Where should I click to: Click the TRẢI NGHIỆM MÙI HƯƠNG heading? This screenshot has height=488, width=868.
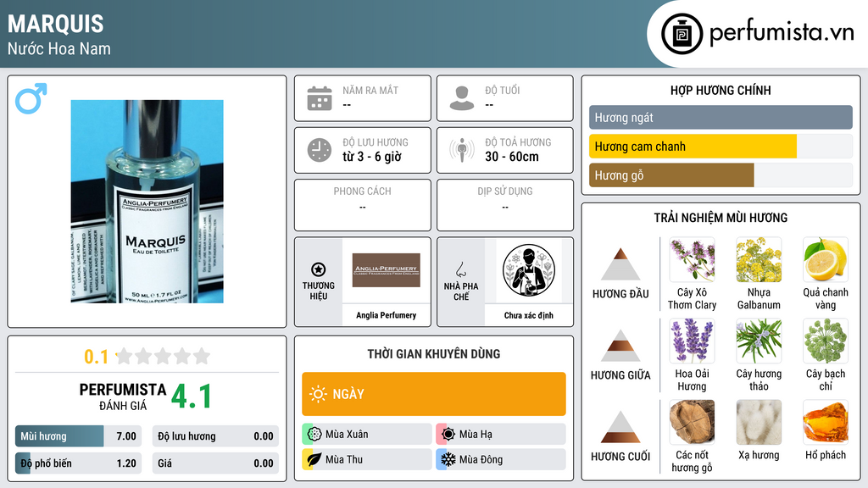pos(721,218)
